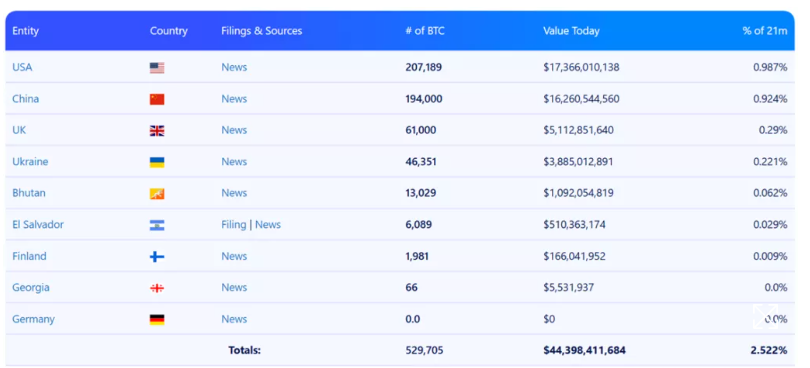810x368 pixels.
Task: Open the News source for Finland
Action: pos(234,256)
